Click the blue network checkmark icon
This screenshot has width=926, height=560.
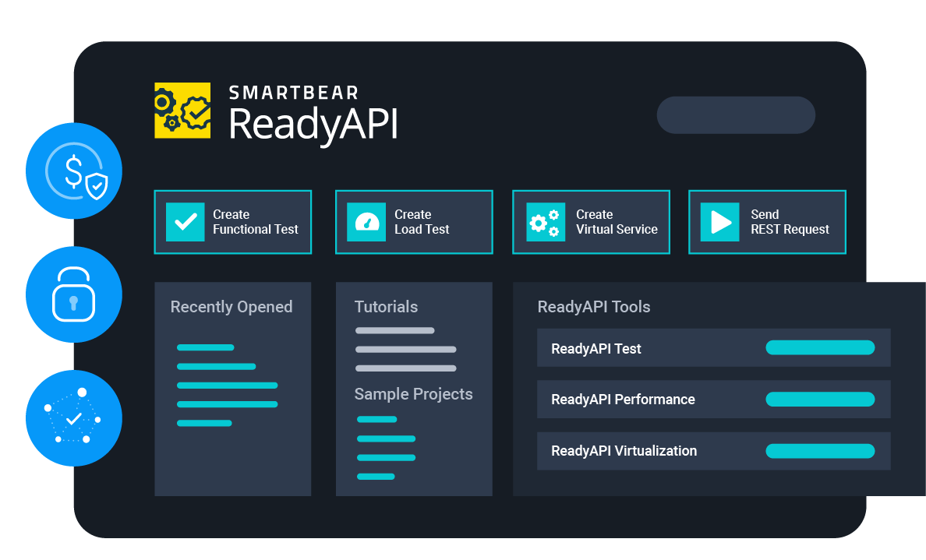point(74,418)
